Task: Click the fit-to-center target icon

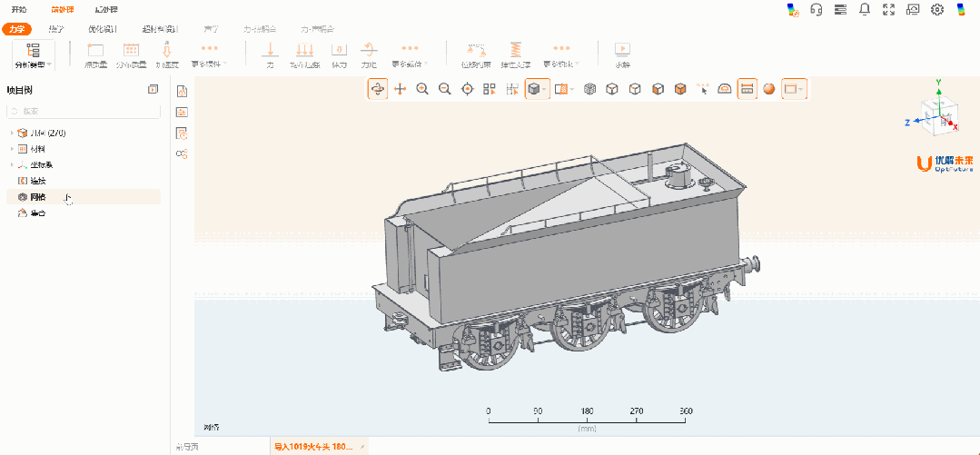Action: [468, 89]
